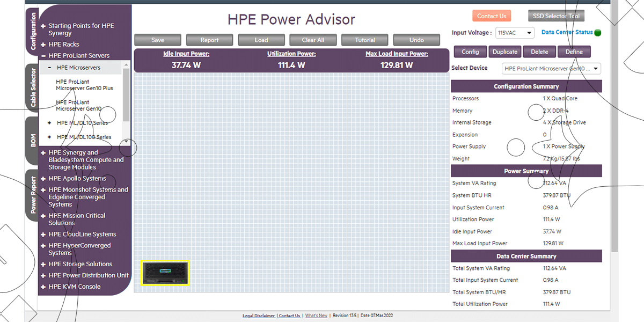The image size is (644, 322).
Task: Expand Starting Points for HPE Synergy
Action: (x=43, y=26)
